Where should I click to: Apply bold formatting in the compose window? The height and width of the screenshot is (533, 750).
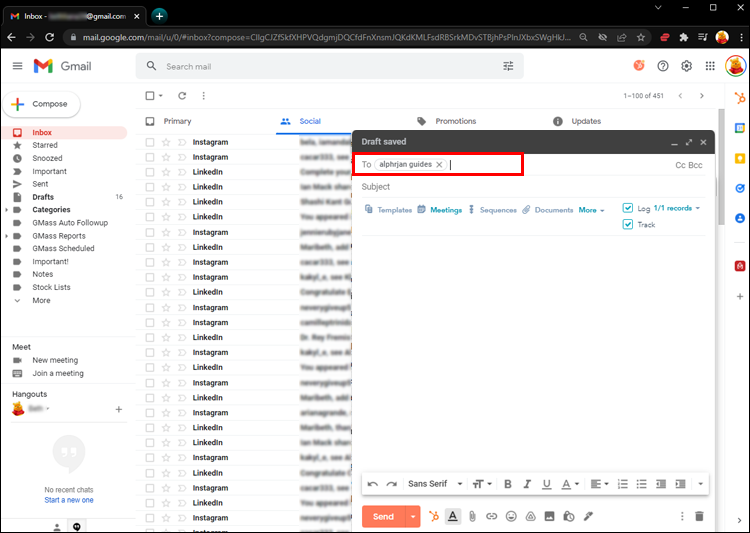pyautogui.click(x=507, y=484)
